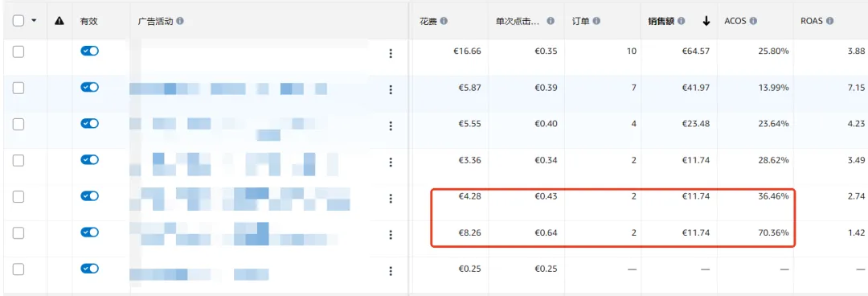The height and width of the screenshot is (296, 868).
Task: Disable campaign toggle in €0.25 row
Action: pyautogui.click(x=90, y=269)
